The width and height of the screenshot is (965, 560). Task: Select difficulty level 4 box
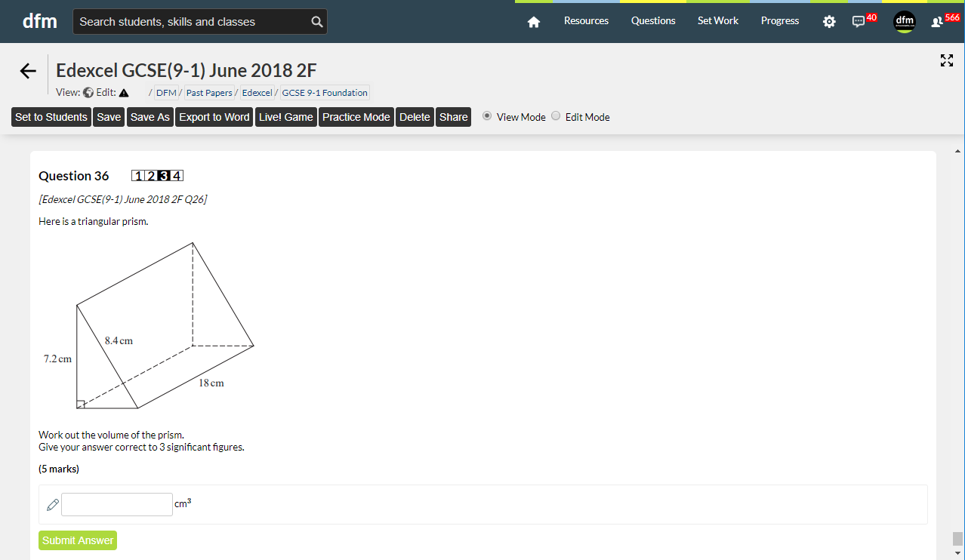177,176
